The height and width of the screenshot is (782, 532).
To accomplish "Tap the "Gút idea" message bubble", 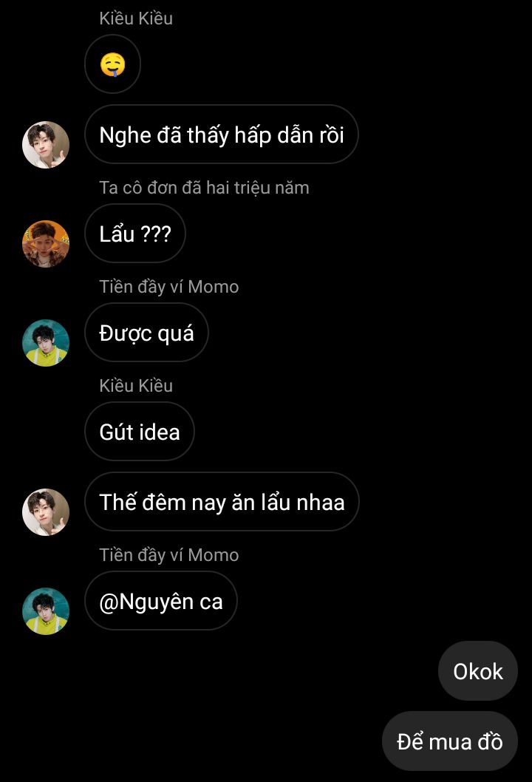I will (x=140, y=432).
